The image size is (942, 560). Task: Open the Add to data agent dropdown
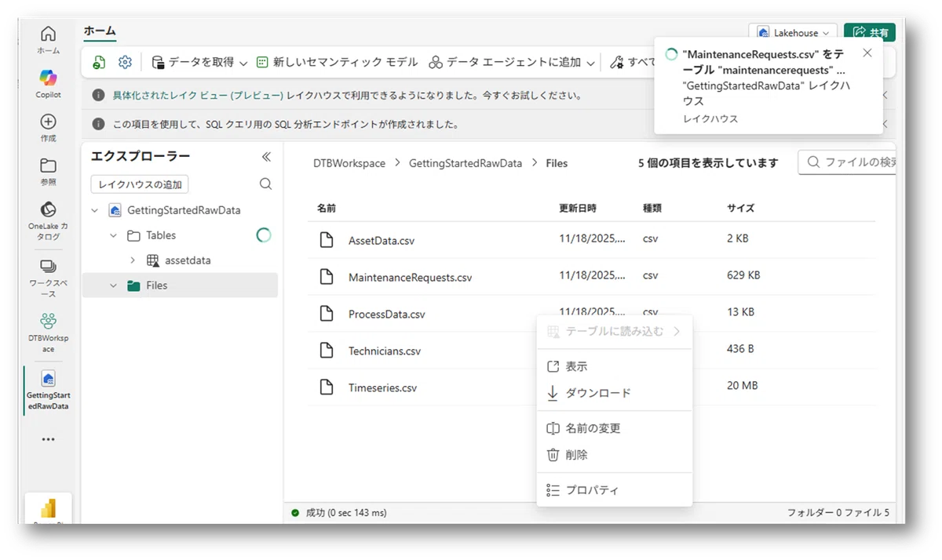[x=513, y=62]
